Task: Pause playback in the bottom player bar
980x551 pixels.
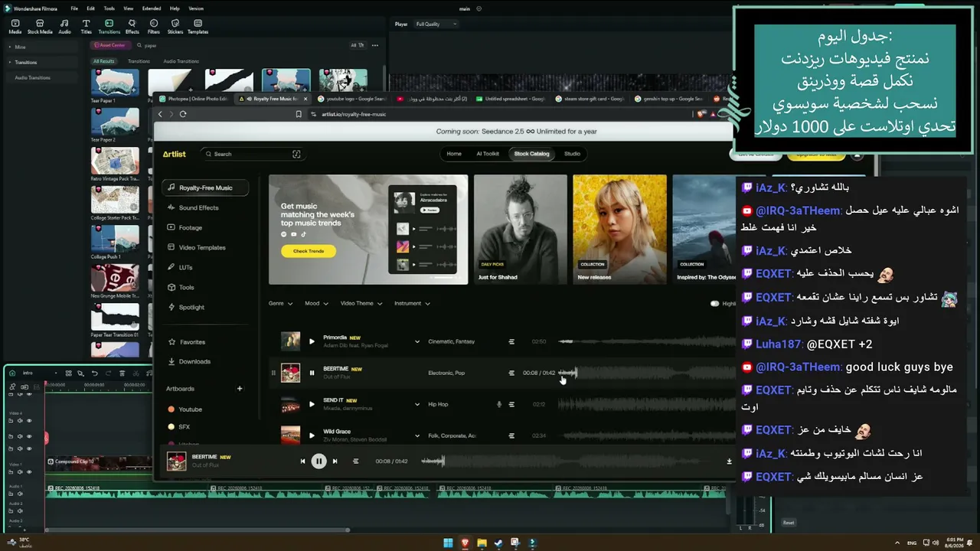Action: [318, 461]
